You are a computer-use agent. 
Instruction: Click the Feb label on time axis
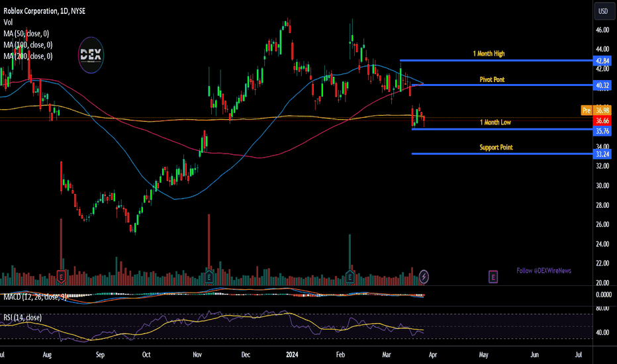[x=340, y=355]
